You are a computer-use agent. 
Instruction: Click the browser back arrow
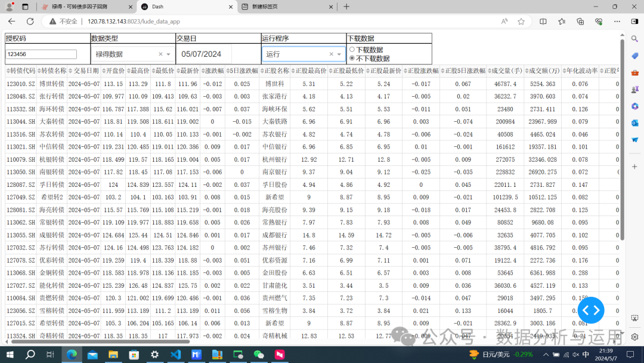[x=11, y=21]
